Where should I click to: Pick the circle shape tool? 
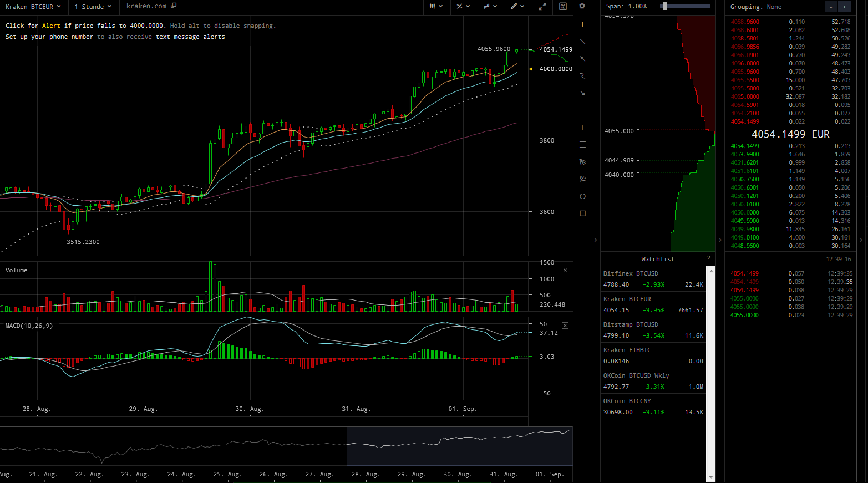[582, 196]
